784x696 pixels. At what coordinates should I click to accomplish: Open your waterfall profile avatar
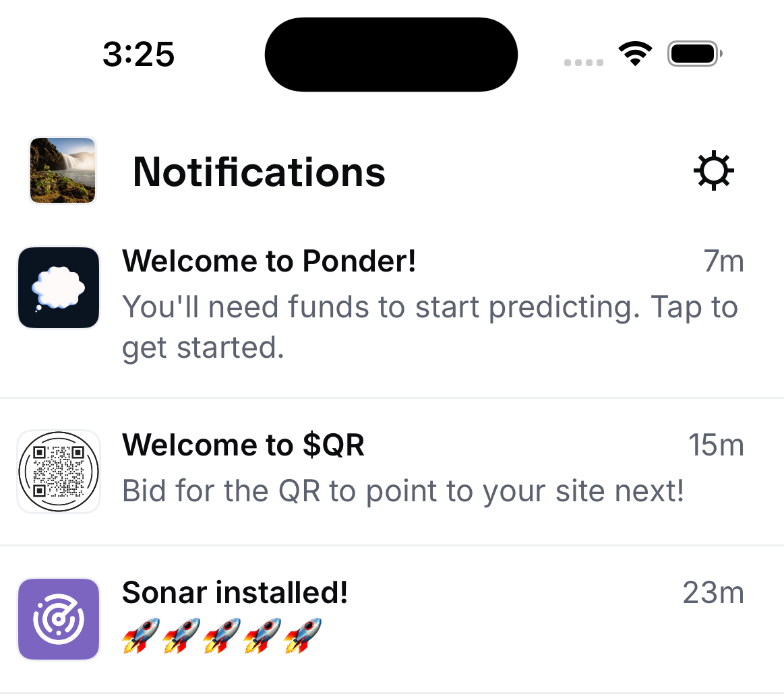pyautogui.click(x=62, y=170)
